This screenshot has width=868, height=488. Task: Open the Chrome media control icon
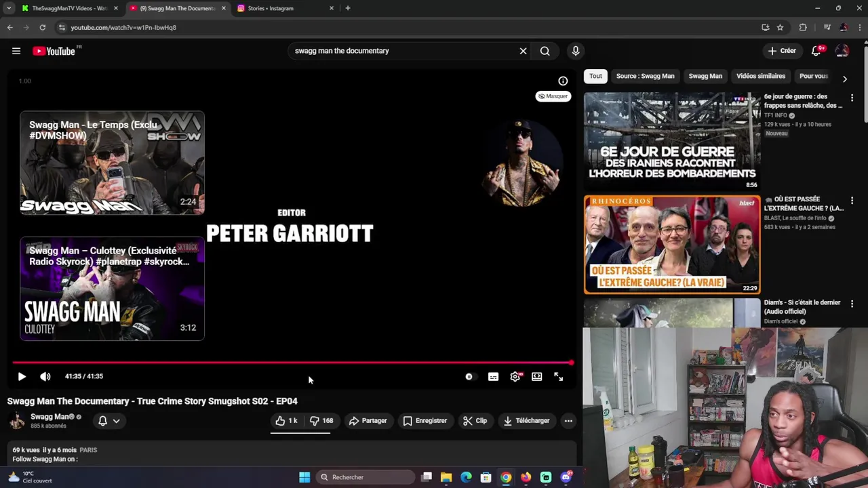click(x=827, y=27)
